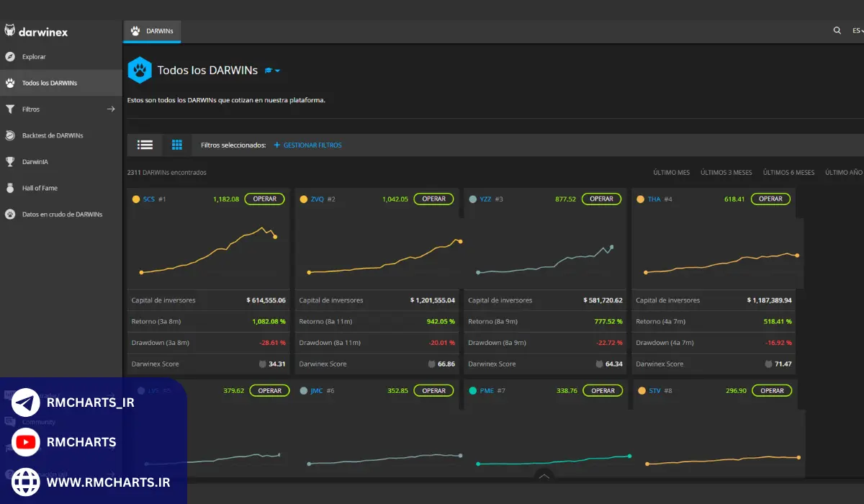This screenshot has width=864, height=504.
Task: Open Hall of Fame medal icon
Action: [10, 188]
